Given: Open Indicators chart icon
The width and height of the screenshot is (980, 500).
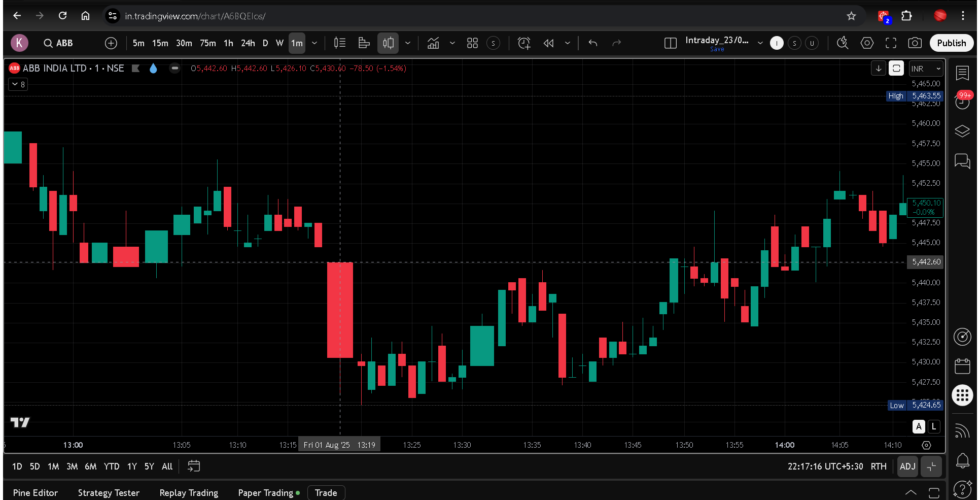Looking at the screenshot, I should pyautogui.click(x=433, y=43).
